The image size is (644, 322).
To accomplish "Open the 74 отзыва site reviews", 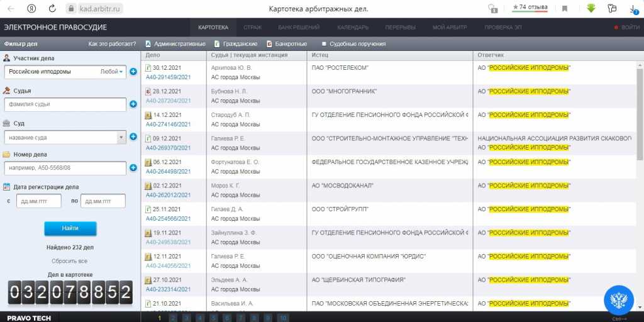I will pos(530,8).
